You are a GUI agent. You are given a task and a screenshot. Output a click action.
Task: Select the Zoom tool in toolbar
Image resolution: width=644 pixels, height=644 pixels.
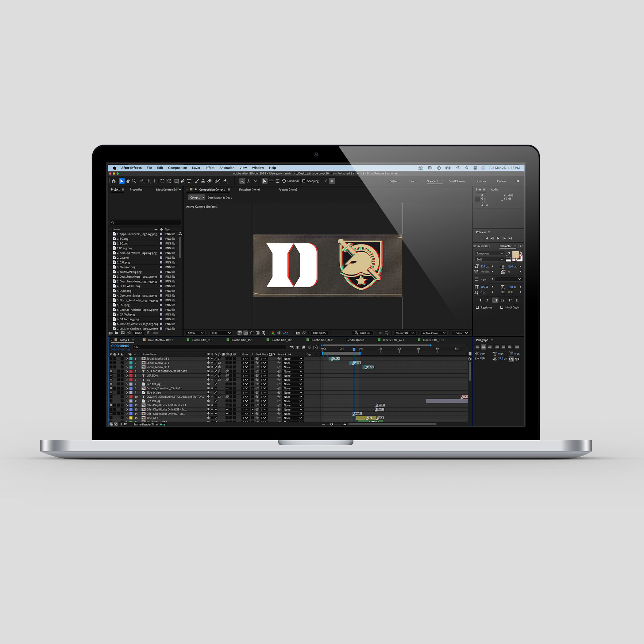[x=134, y=181]
